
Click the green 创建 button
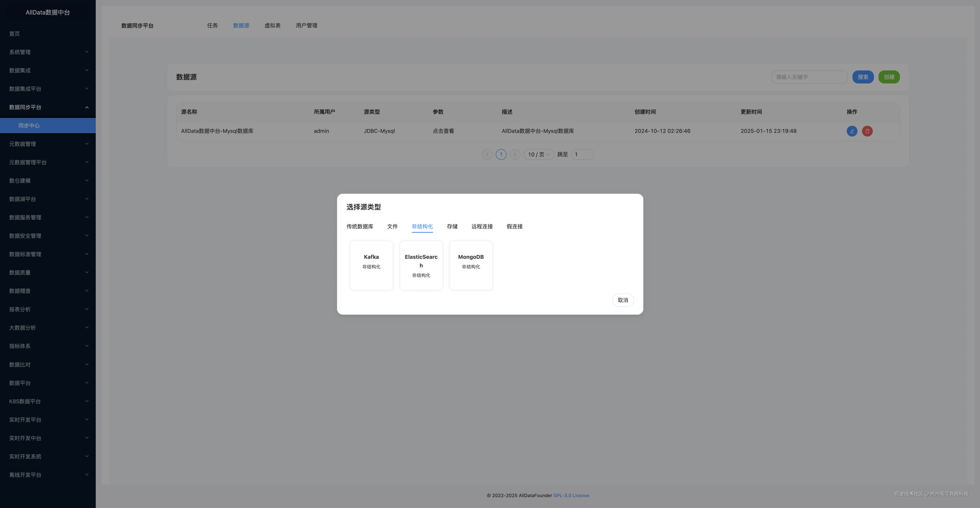click(x=889, y=77)
